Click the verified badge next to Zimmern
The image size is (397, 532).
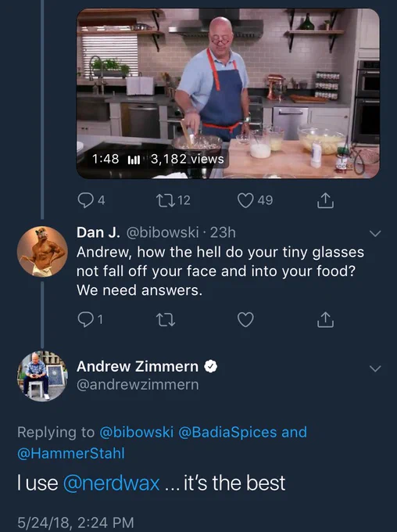click(x=210, y=366)
